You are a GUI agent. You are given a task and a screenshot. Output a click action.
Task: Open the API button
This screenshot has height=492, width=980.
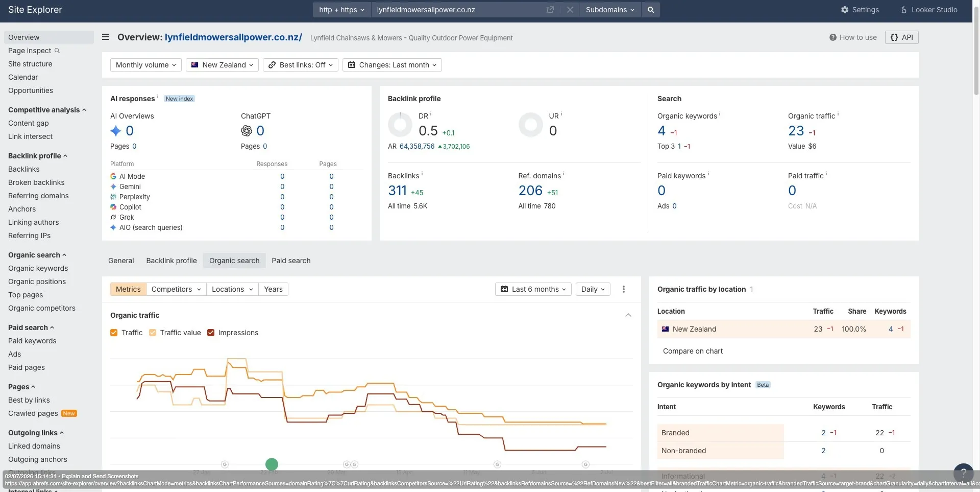(x=901, y=37)
